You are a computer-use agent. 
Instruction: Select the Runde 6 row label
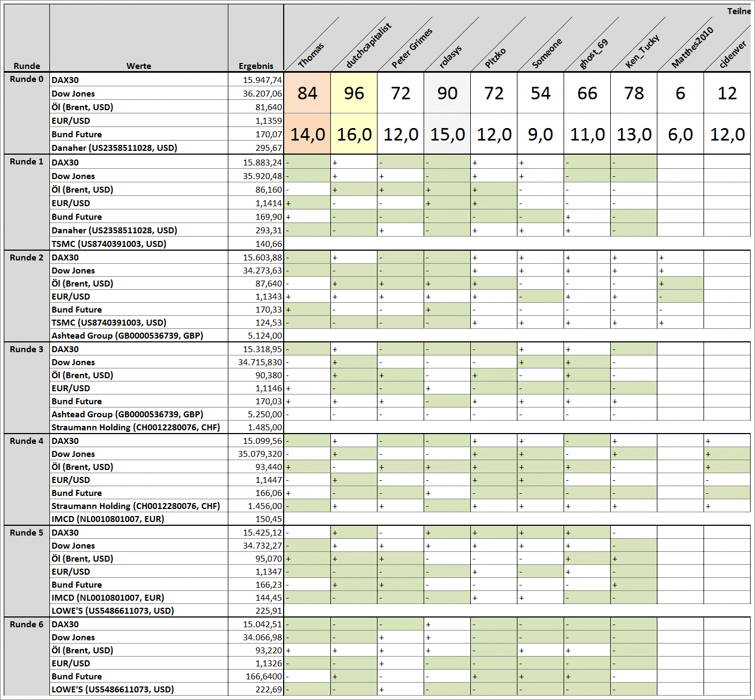[x=27, y=624]
